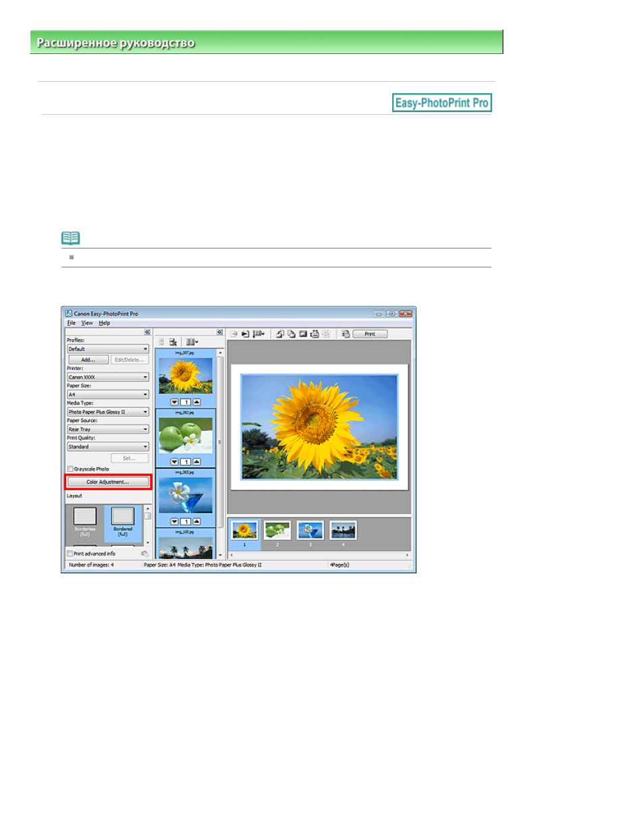
Task: Increase copies for the sunflower image
Action: (x=197, y=402)
